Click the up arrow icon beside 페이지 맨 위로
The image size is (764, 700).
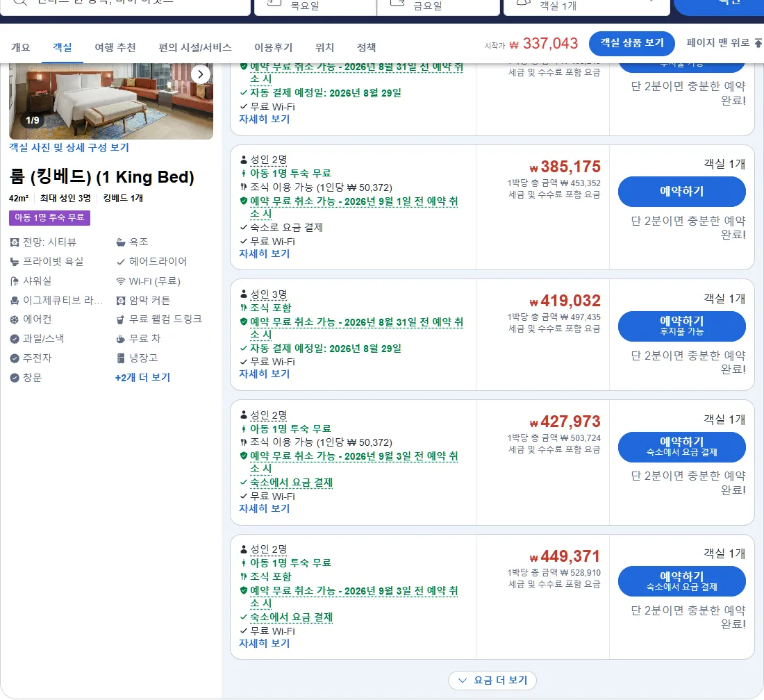[758, 43]
